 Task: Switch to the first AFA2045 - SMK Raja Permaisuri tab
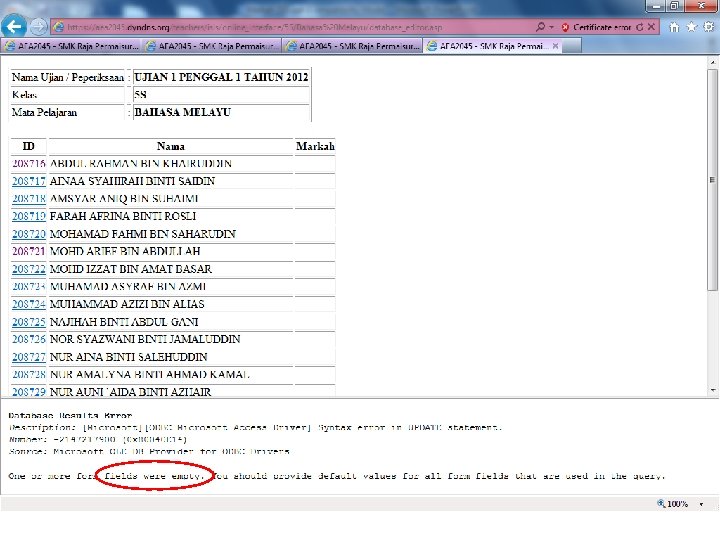(x=71, y=46)
